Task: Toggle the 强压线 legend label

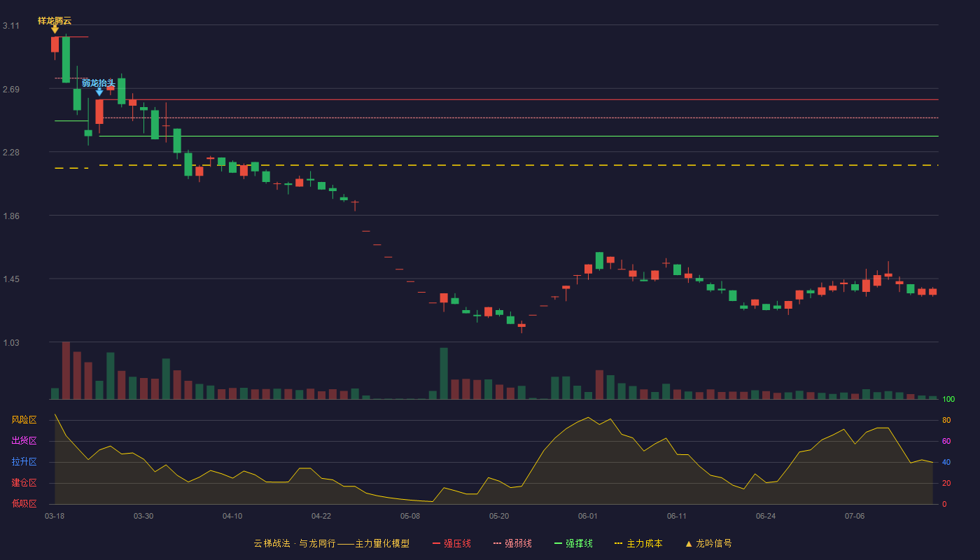Action: [x=457, y=544]
